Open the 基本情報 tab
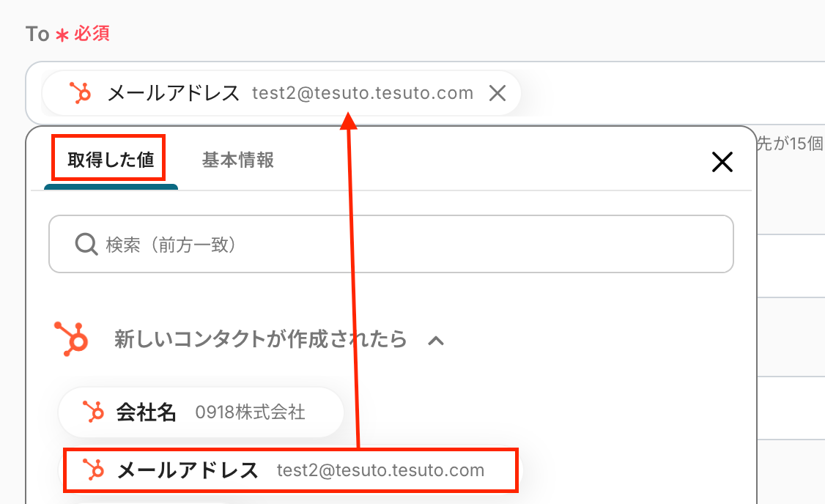This screenshot has height=504, width=825. pos(238,160)
